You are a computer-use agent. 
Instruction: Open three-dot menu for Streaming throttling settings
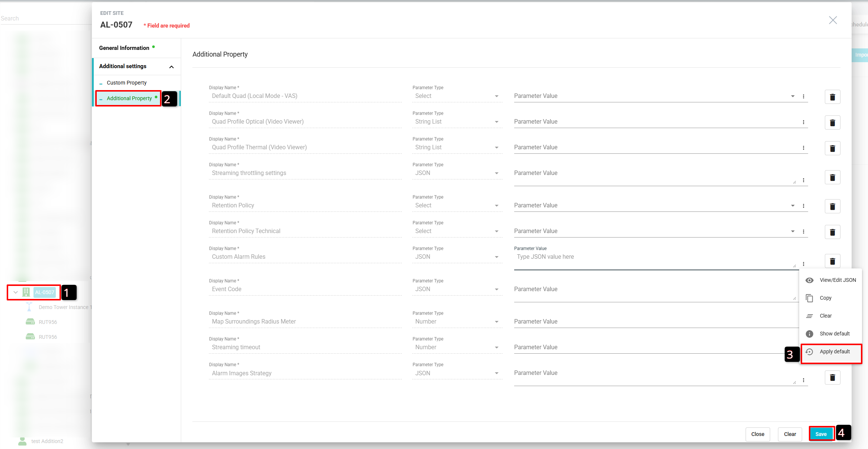803,180
